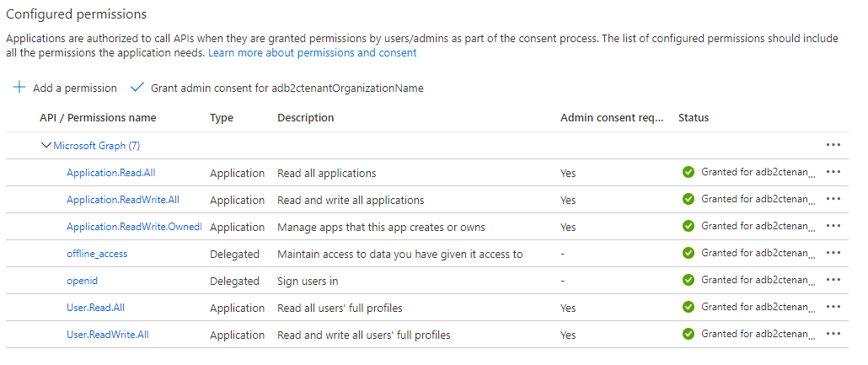Open Learn more about permissions and consent link

tap(312, 53)
